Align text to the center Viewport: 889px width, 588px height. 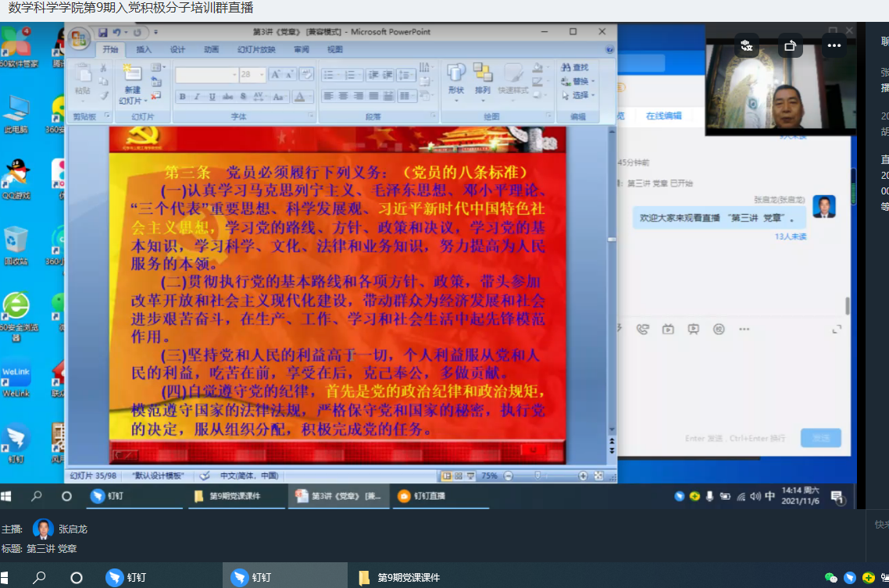(x=344, y=96)
